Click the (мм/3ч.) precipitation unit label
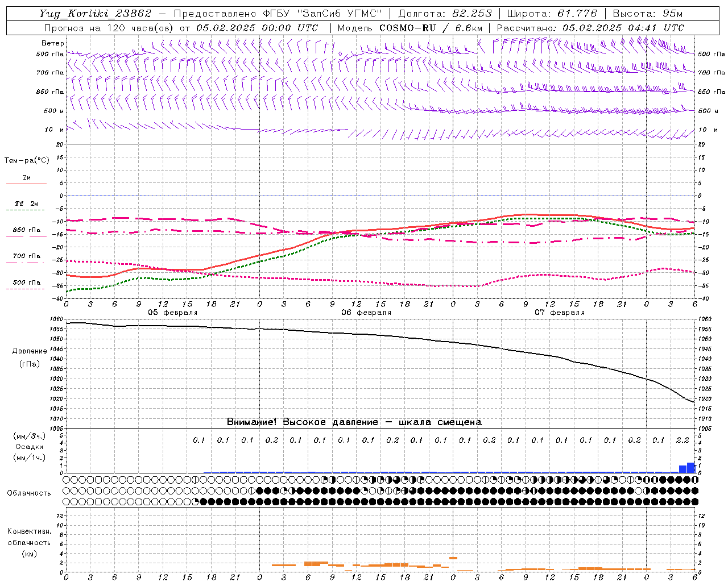This screenshot has width=728, height=582. coord(29,436)
